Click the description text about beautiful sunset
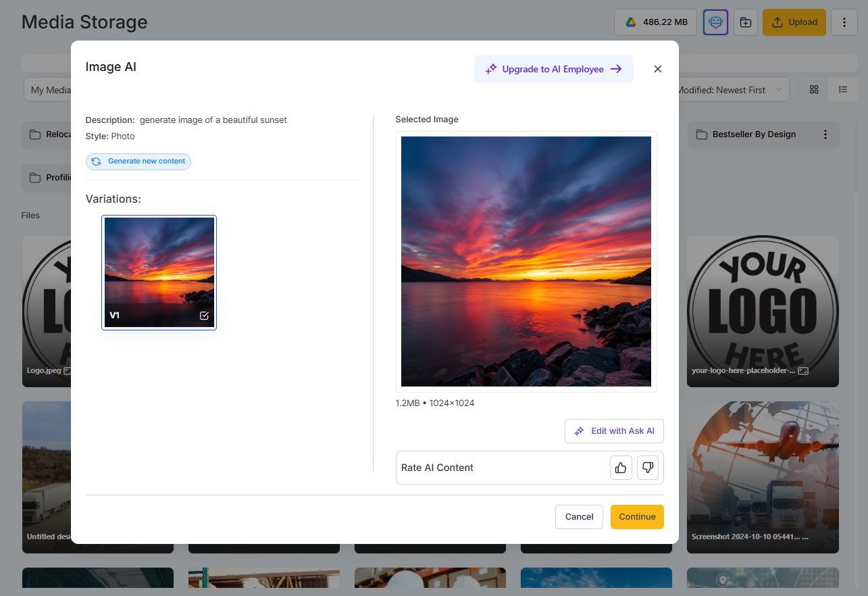 coord(213,120)
